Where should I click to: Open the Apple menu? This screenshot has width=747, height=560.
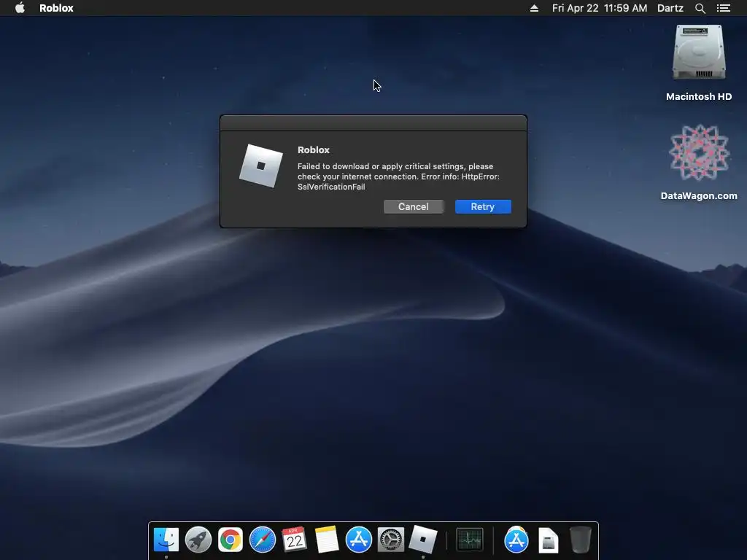[x=20, y=8]
